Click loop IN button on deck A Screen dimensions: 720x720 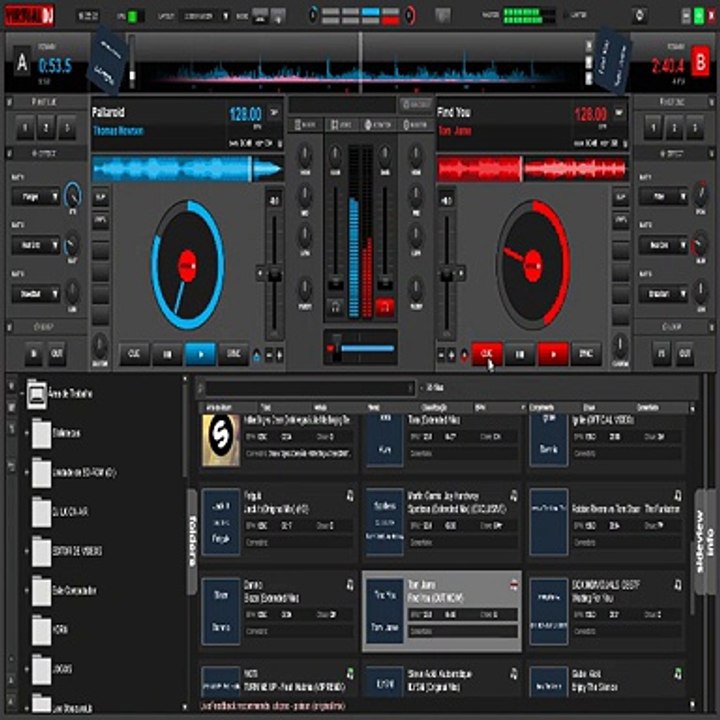click(x=34, y=354)
